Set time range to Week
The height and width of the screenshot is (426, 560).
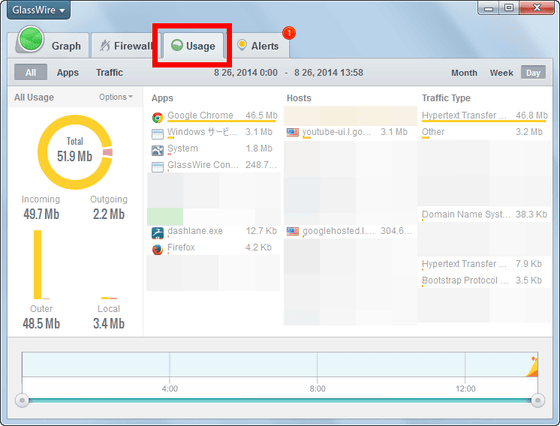pyautogui.click(x=501, y=73)
